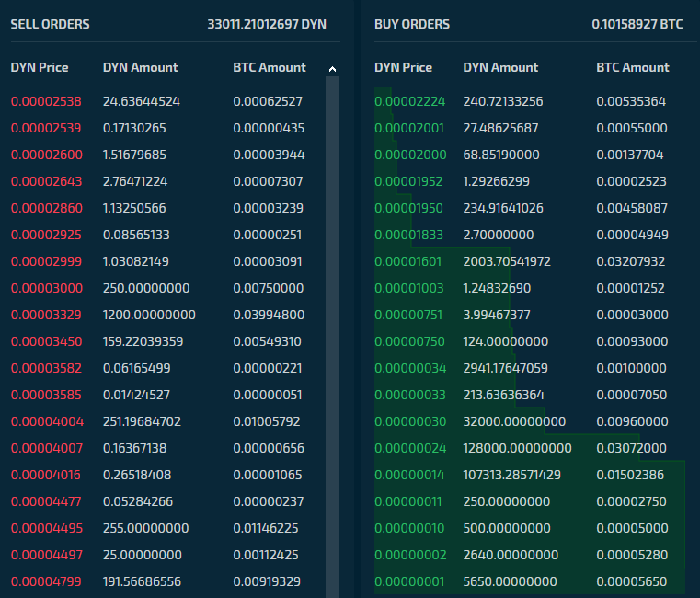Viewport: 700px width, 598px height.
Task: Click total 33011.21012697 DYN
Action: [267, 24]
